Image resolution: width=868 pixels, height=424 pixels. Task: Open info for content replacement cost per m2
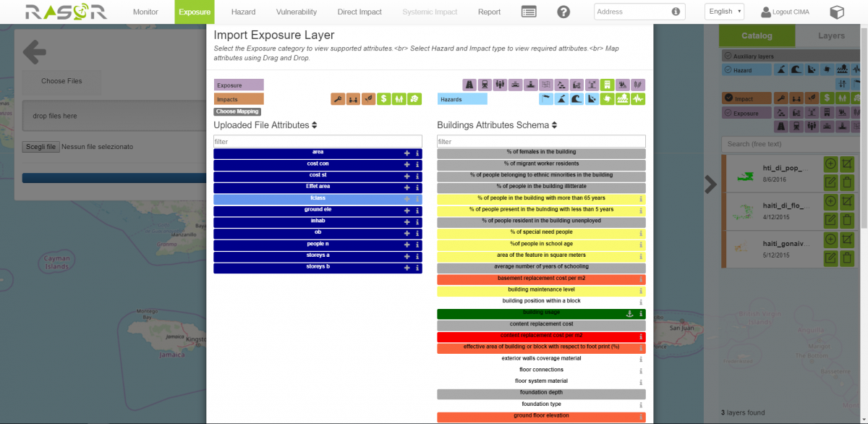(x=641, y=337)
